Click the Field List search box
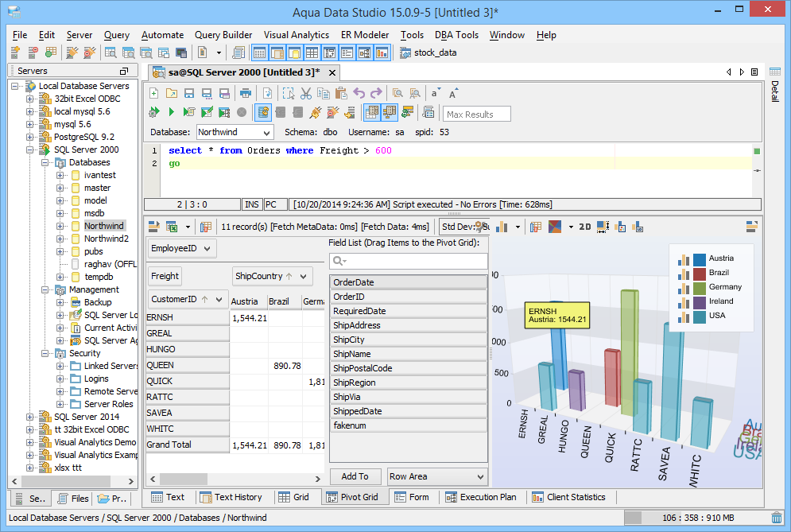This screenshot has width=791, height=532. [409, 261]
